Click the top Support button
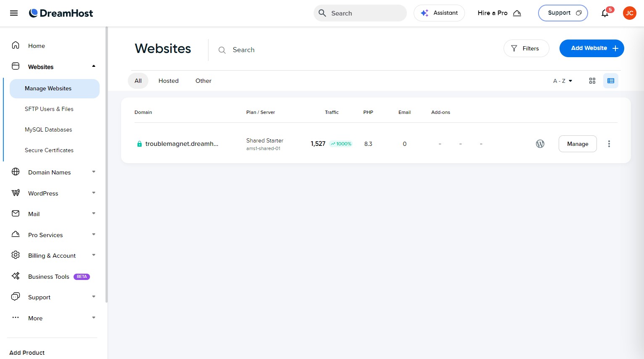Screen dimensions: 644x359 coord(563,13)
